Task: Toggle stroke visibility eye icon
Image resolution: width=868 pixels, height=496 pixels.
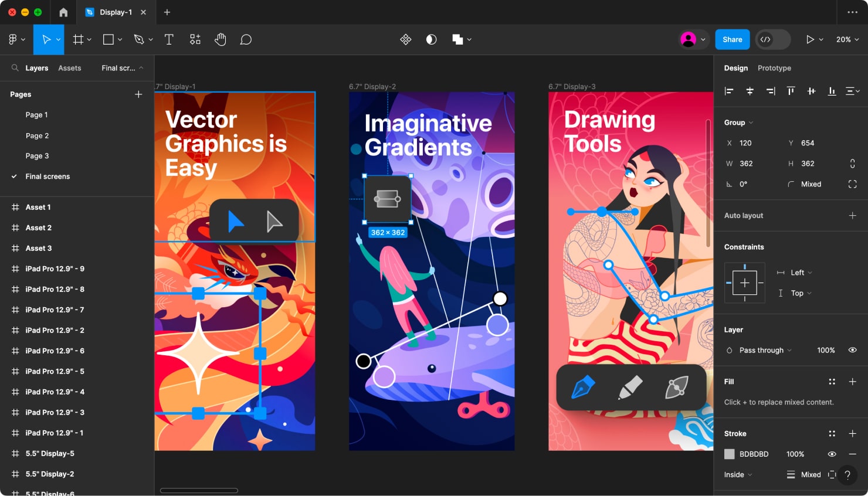Action: pos(832,454)
